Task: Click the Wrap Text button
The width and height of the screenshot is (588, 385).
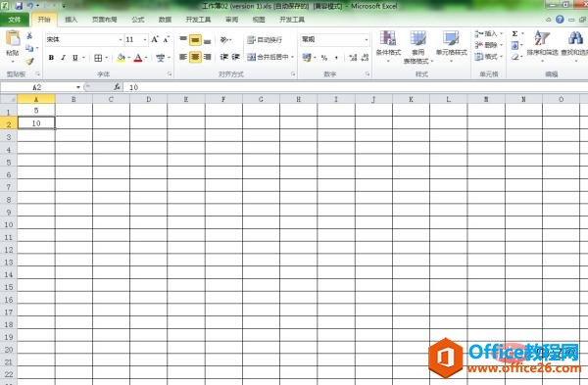Action: coord(265,39)
